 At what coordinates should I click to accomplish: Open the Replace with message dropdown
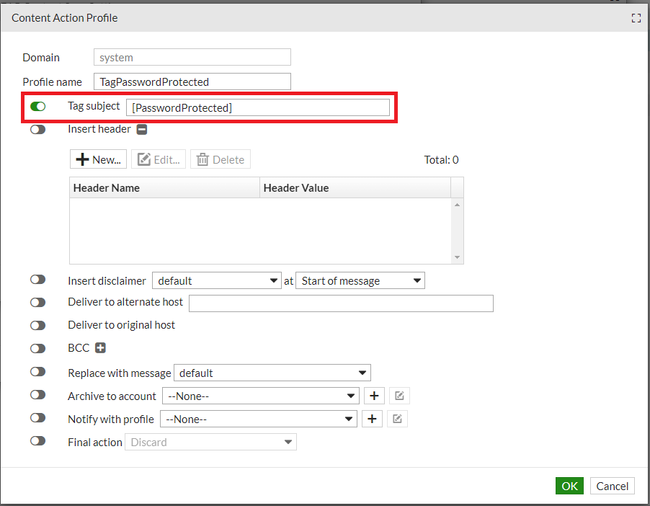pos(266,373)
